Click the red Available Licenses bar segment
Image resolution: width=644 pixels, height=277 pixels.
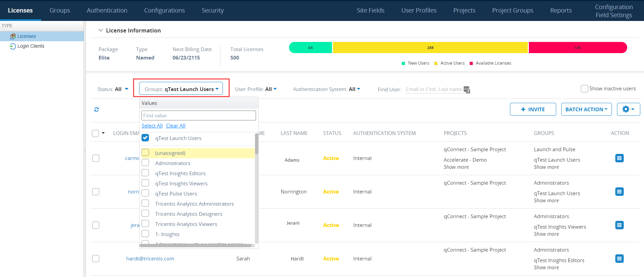(577, 48)
